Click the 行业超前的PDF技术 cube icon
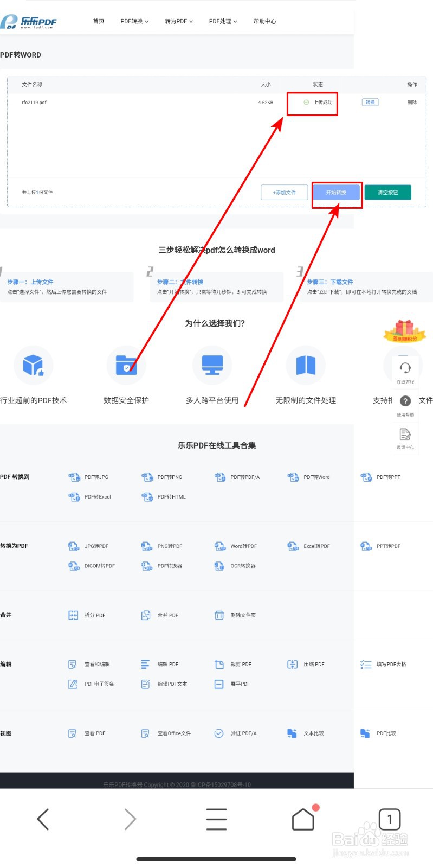 pyautogui.click(x=34, y=365)
